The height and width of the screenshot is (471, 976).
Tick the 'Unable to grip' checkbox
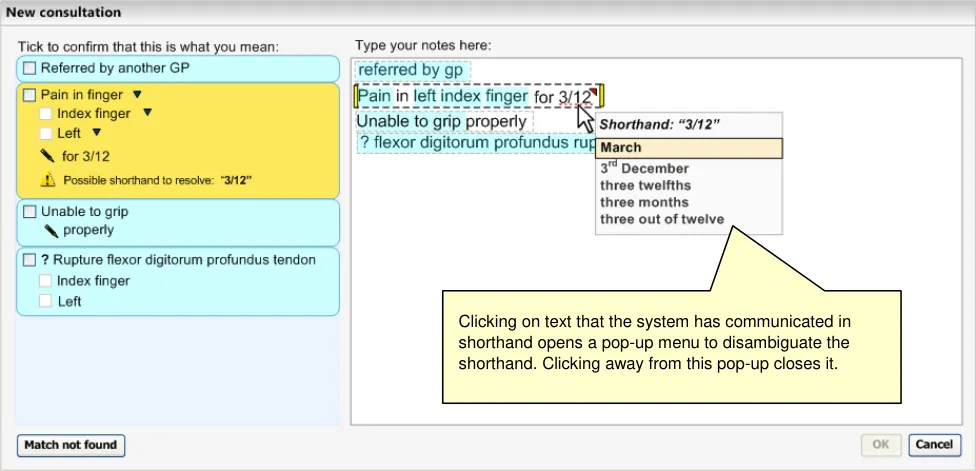click(29, 212)
